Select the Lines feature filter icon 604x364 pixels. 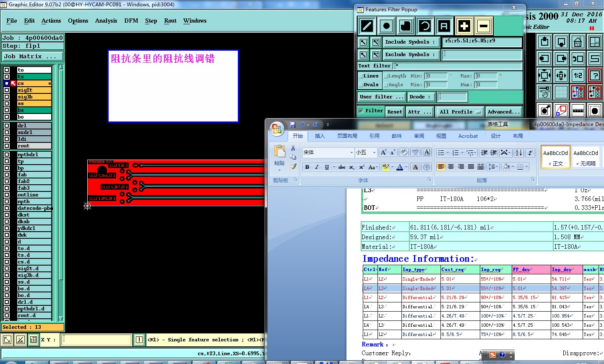click(x=367, y=26)
